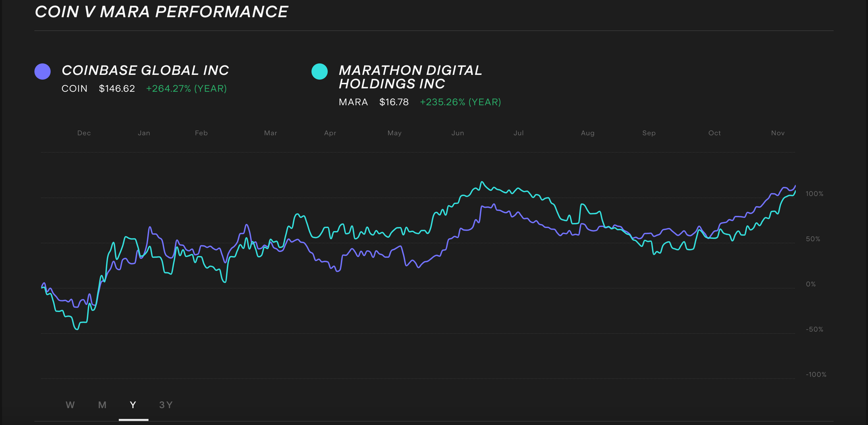Click the COIN ticker symbol label
The height and width of the screenshot is (425, 868).
(74, 88)
